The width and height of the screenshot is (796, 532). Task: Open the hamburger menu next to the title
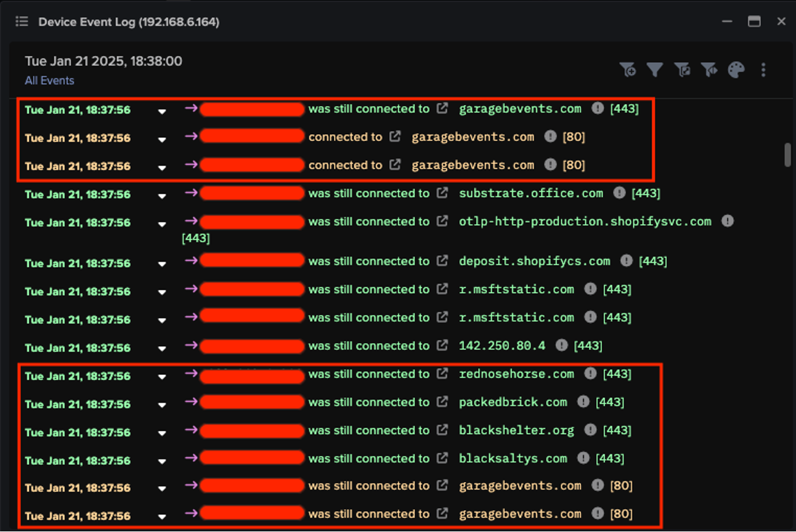point(22,21)
